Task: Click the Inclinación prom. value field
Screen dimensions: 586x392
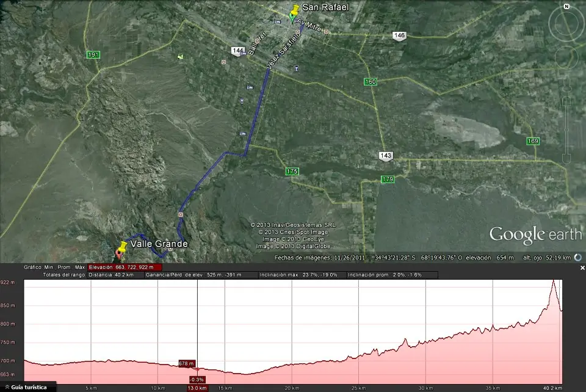Action: tap(392, 275)
